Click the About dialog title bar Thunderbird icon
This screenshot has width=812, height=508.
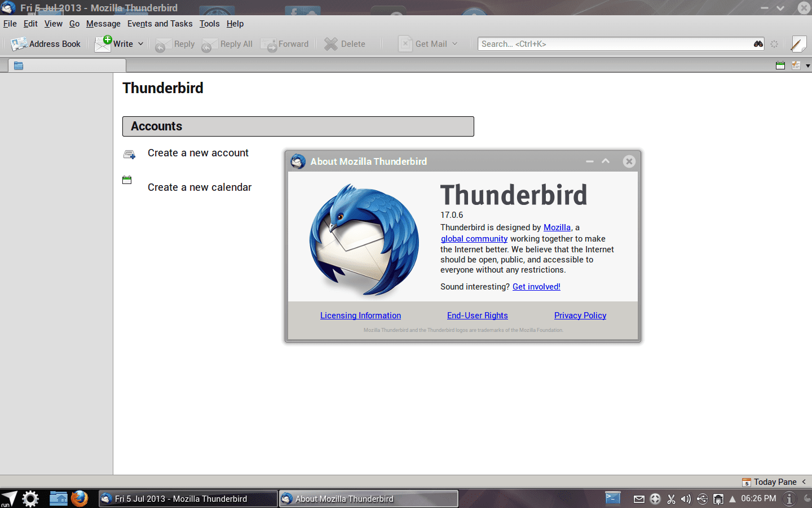[298, 161]
